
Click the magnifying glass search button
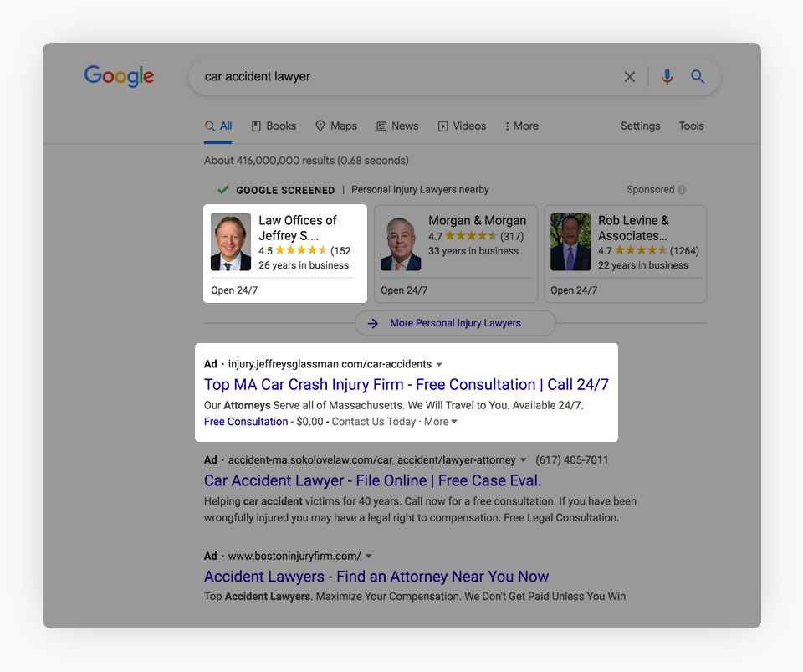click(698, 77)
